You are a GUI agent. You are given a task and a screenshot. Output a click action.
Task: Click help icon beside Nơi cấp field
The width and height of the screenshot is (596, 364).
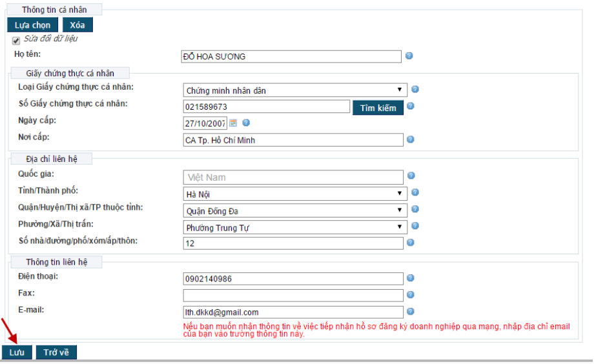click(x=411, y=139)
